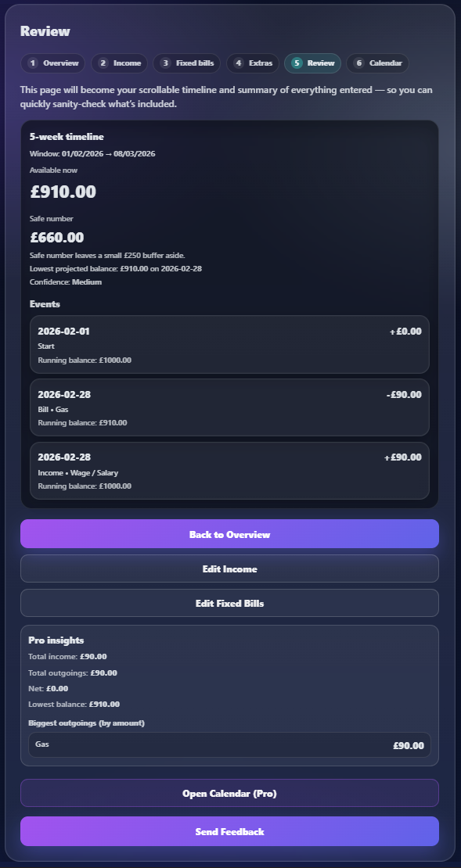Select the Gas £90.00 row under Biggest outgoings
Viewport: 461px width, 868px height.
tap(230, 744)
